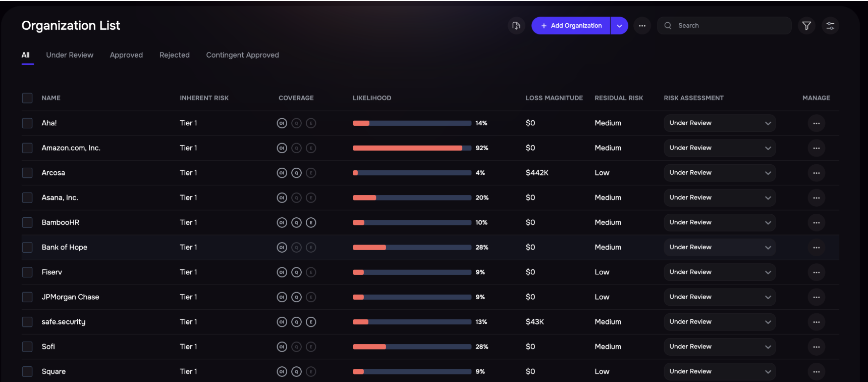Click the Q coverage icon for BambooHR
868x382 pixels.
coord(296,223)
